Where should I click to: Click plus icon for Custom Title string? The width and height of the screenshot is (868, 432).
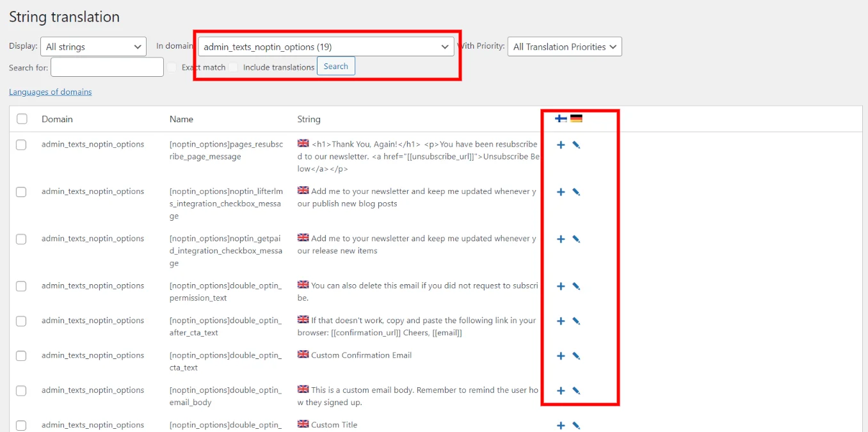(x=561, y=426)
